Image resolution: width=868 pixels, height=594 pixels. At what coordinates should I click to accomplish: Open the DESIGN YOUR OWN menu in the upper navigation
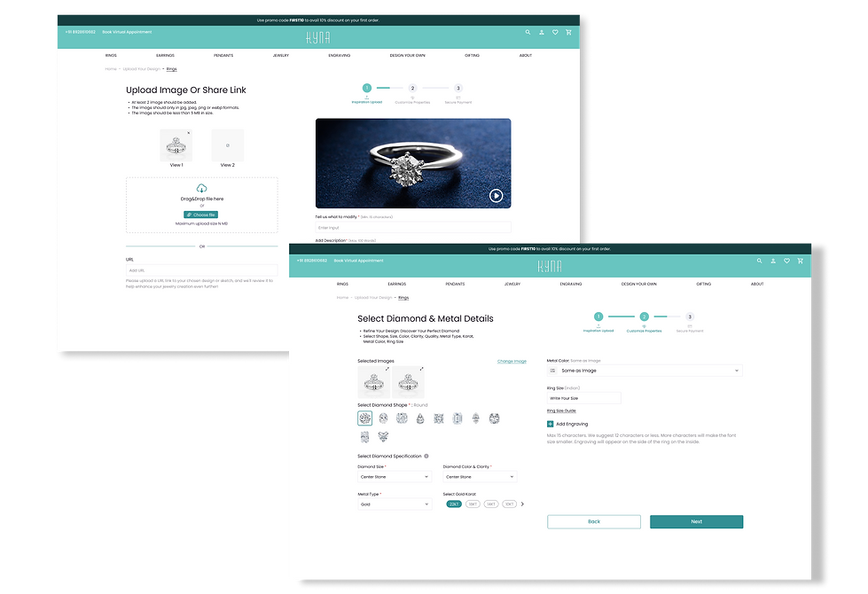pyautogui.click(x=408, y=55)
